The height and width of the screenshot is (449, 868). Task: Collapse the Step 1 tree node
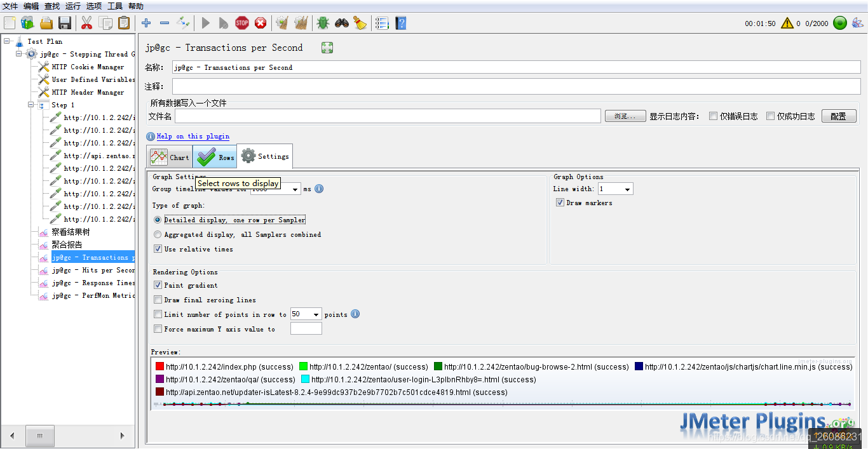(31, 105)
